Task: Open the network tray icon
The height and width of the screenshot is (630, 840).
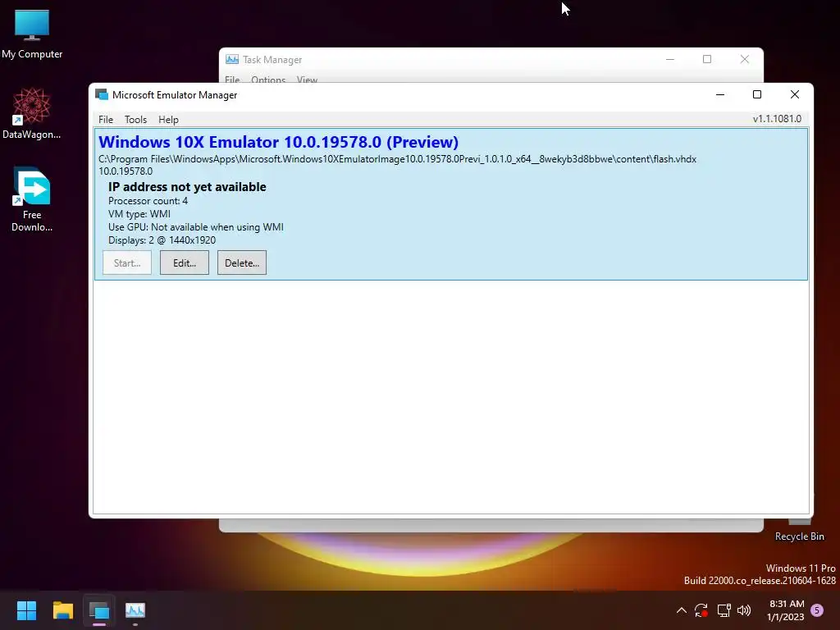Action: (x=724, y=610)
